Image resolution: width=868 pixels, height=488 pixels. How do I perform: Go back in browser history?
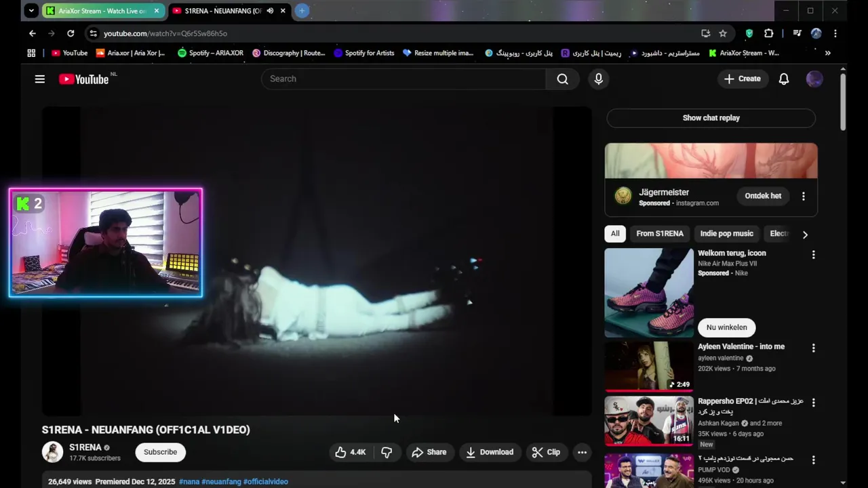pos(33,33)
